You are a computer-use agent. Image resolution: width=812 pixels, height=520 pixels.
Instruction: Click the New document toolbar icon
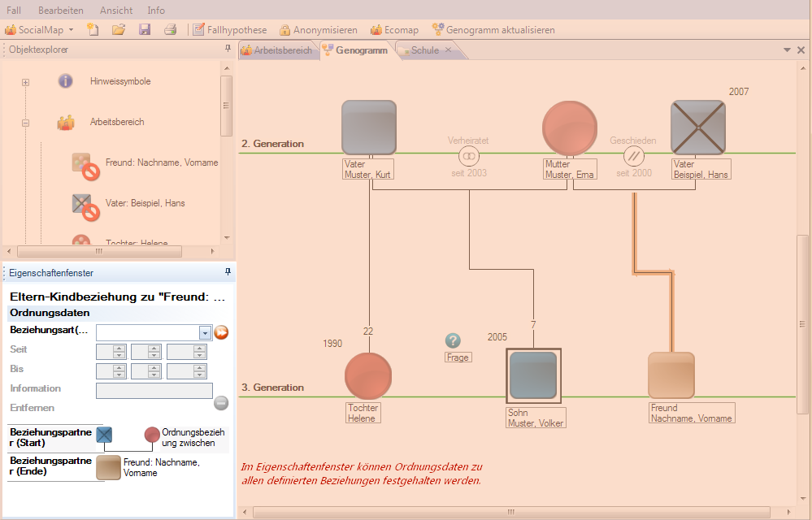93,29
